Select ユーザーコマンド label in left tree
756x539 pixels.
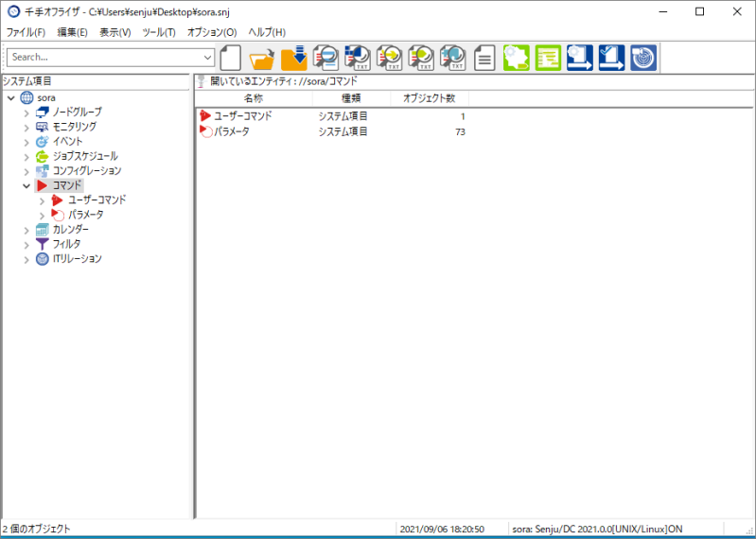pos(97,200)
